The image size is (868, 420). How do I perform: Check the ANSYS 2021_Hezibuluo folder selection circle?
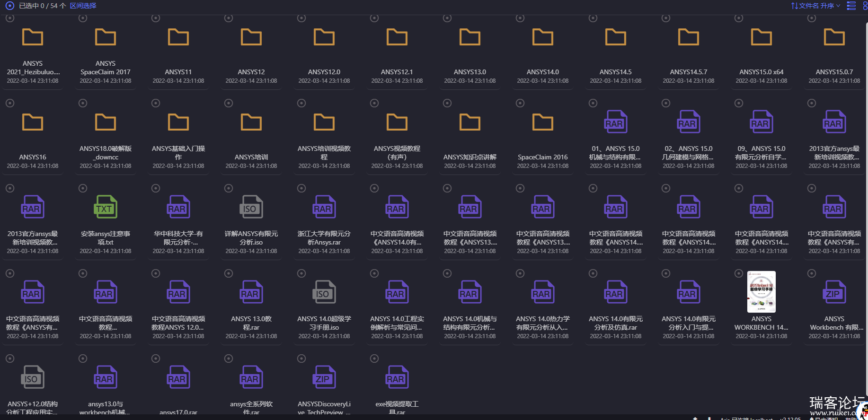(10, 18)
